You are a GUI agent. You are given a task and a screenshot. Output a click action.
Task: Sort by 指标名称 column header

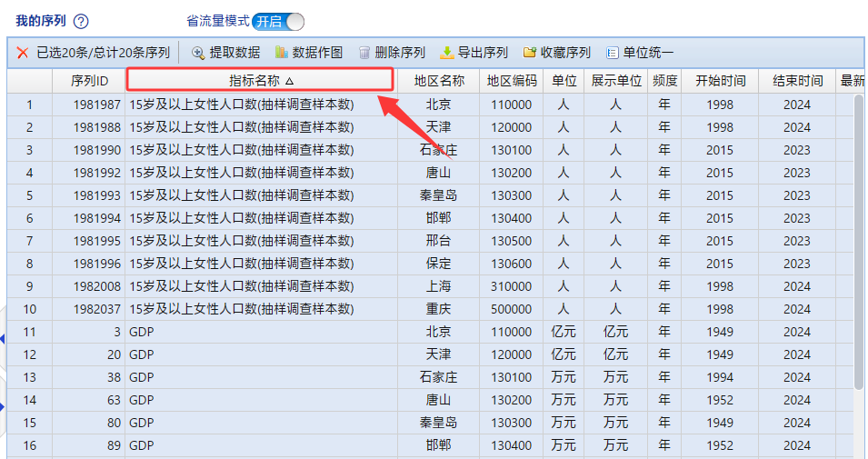[x=260, y=81]
